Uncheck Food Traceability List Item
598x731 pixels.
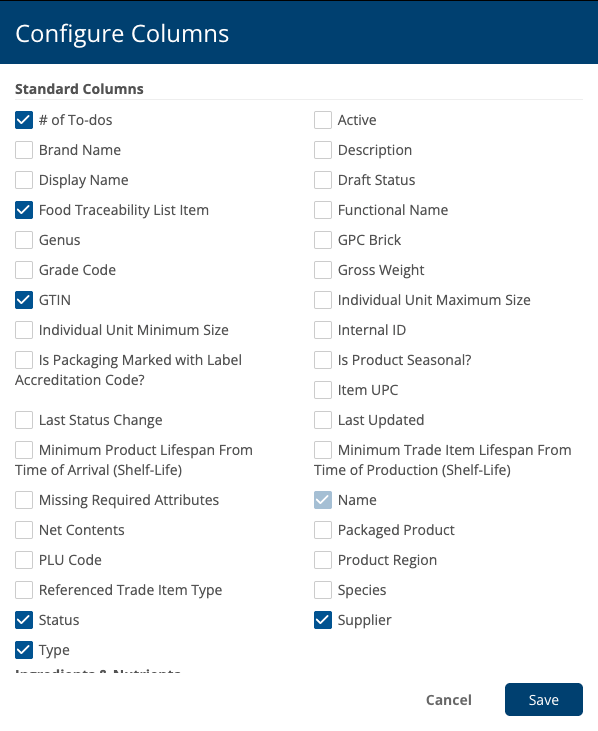(24, 210)
